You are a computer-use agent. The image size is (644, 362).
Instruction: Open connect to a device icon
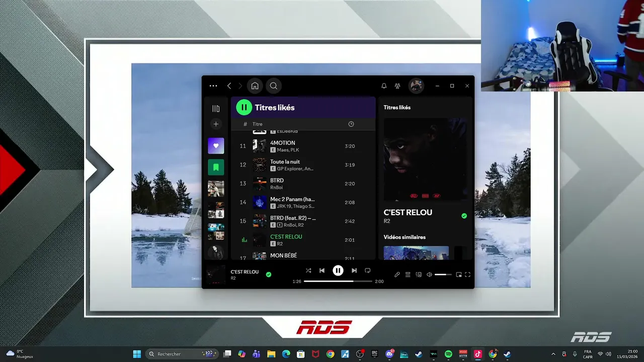(x=419, y=275)
